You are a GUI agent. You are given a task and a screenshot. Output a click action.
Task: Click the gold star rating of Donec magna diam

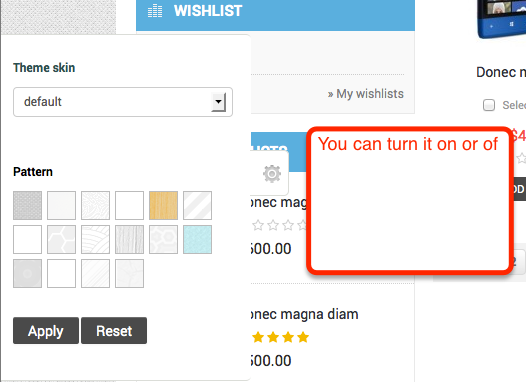pyautogui.click(x=280, y=337)
